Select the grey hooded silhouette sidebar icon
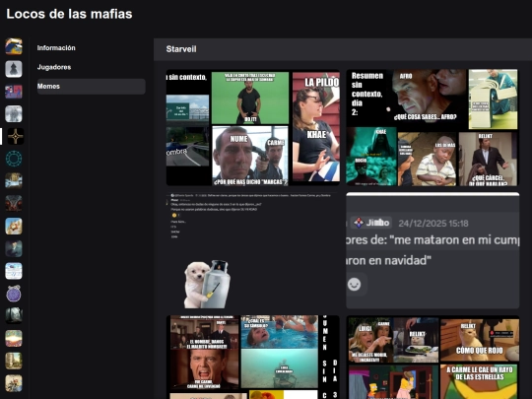This screenshot has height=399, width=532. pos(14,69)
